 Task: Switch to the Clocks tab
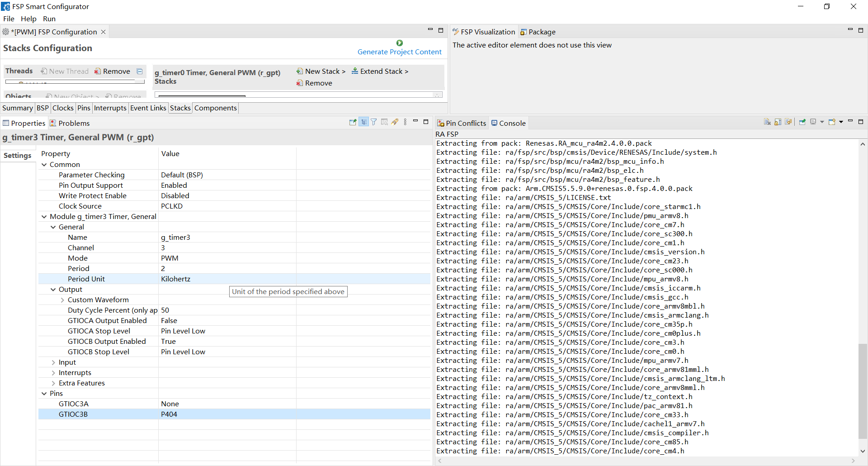pos(63,108)
